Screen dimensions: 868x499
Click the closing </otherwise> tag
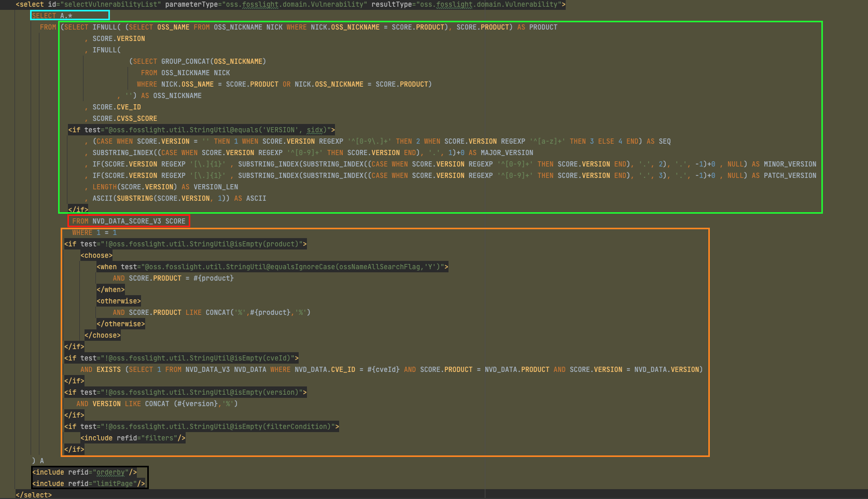pyautogui.click(x=121, y=324)
